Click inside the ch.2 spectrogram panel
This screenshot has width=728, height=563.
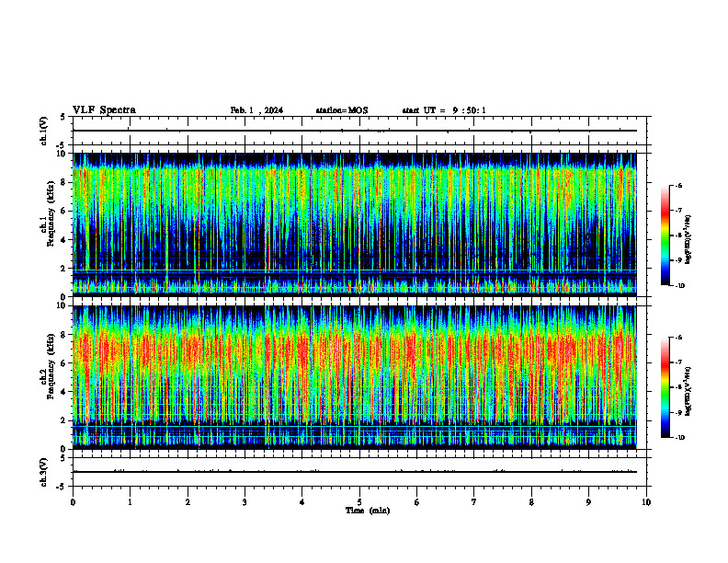coord(355,377)
